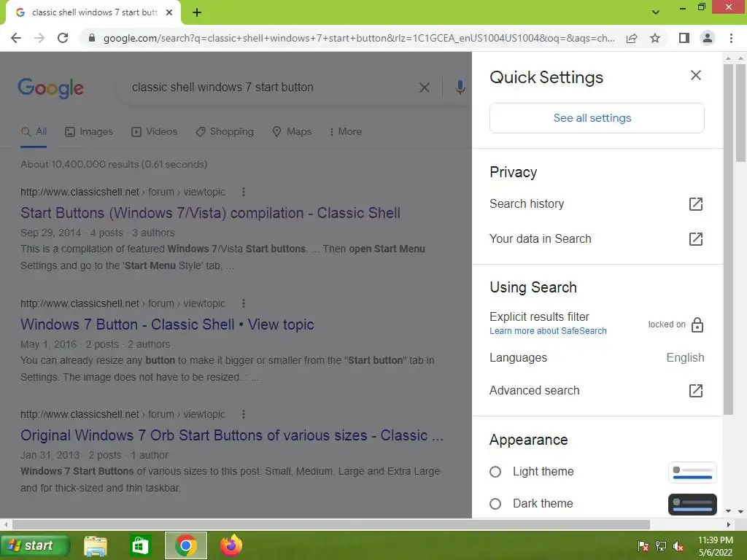Change the Languages English setting
The height and width of the screenshot is (560, 747).
pyautogui.click(x=597, y=357)
